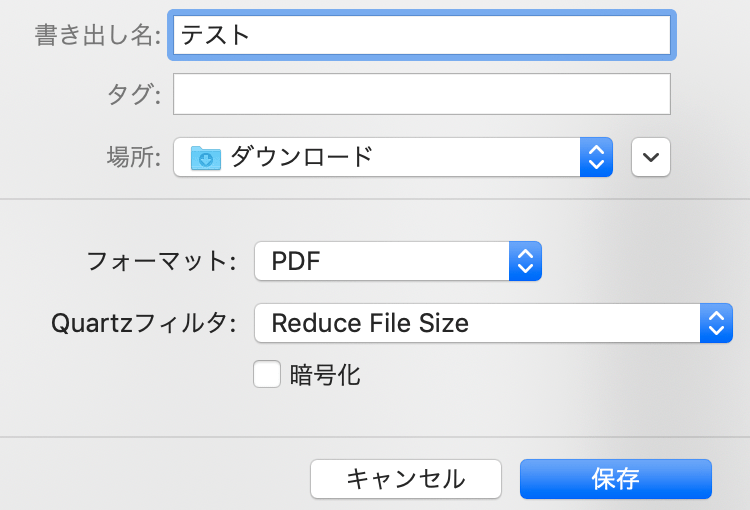
Task: Expand the dialog with the chevron button
Action: click(651, 157)
